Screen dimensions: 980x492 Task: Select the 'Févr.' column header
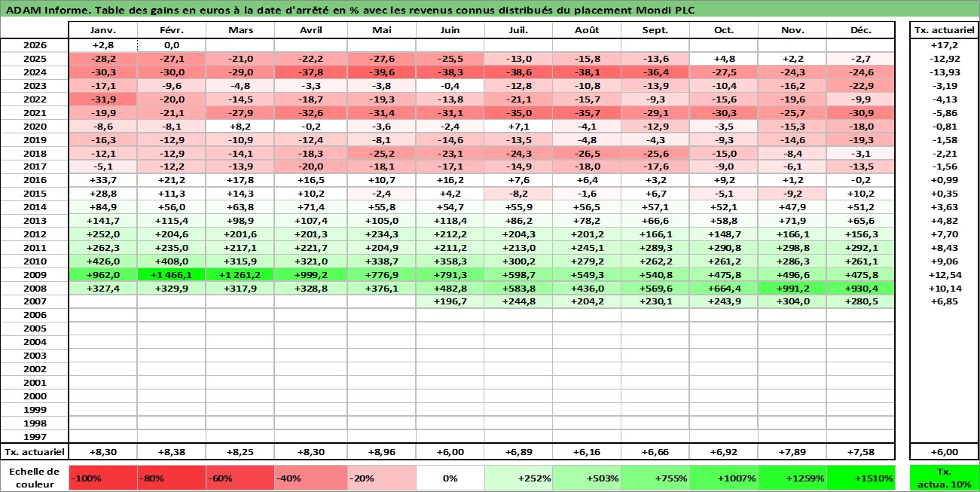[x=171, y=31]
